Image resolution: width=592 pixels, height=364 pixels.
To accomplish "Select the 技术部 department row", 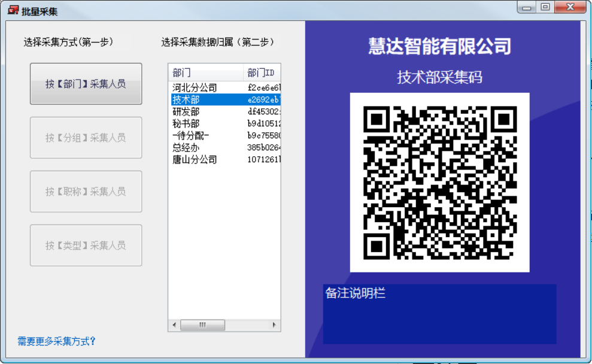I will click(186, 100).
